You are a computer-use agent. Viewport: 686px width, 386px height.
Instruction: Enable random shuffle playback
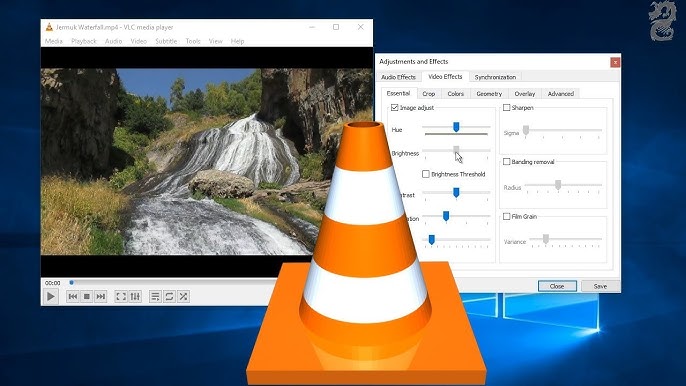click(x=184, y=296)
